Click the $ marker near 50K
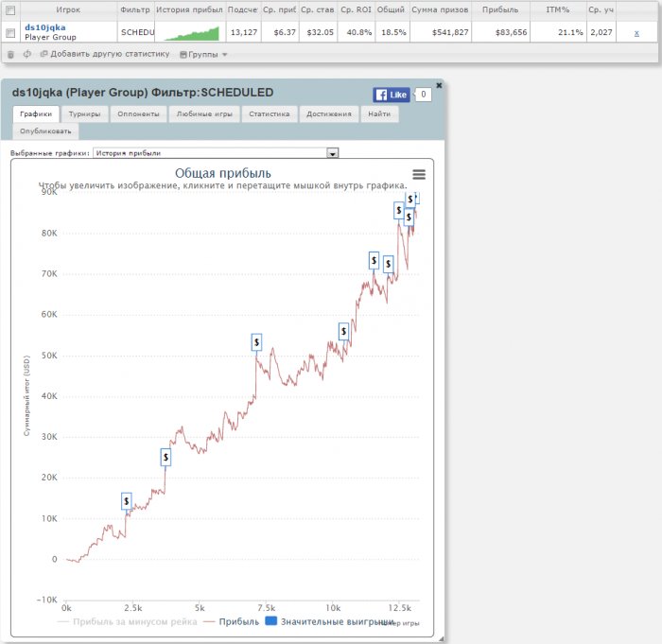 [256, 341]
